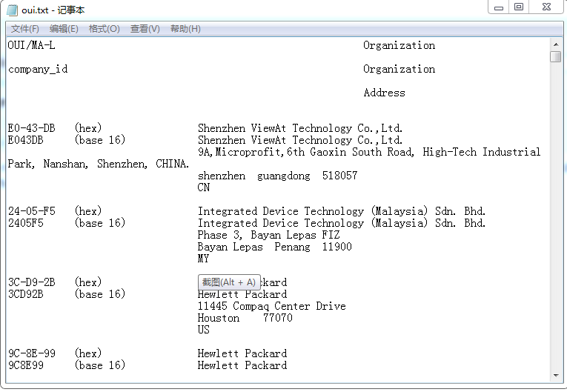
Task: Click the vertical scrollbar thumb
Action: click(x=555, y=57)
